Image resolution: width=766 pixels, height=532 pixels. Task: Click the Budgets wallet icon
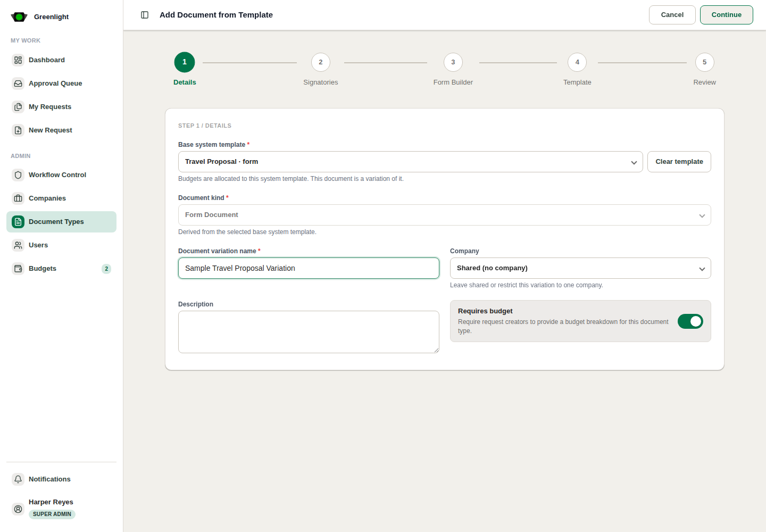[x=18, y=269]
